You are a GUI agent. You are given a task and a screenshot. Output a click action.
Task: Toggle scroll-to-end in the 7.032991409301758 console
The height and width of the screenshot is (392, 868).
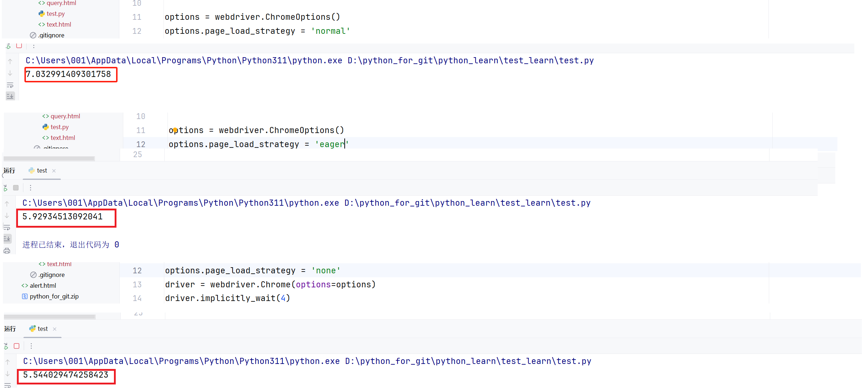coord(10,96)
